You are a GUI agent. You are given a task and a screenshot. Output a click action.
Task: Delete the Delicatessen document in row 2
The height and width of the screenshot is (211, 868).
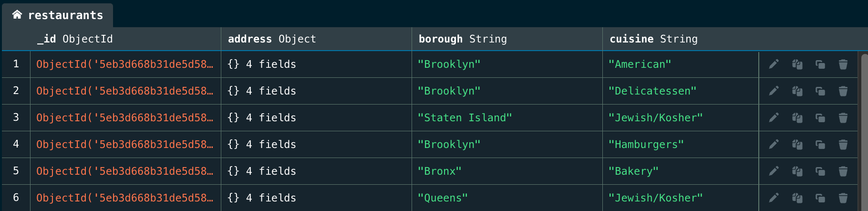pos(843,91)
